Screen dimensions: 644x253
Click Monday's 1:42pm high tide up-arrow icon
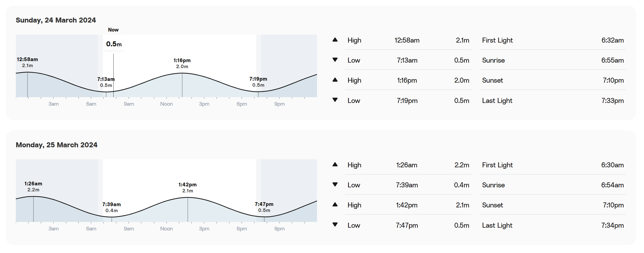tap(335, 205)
